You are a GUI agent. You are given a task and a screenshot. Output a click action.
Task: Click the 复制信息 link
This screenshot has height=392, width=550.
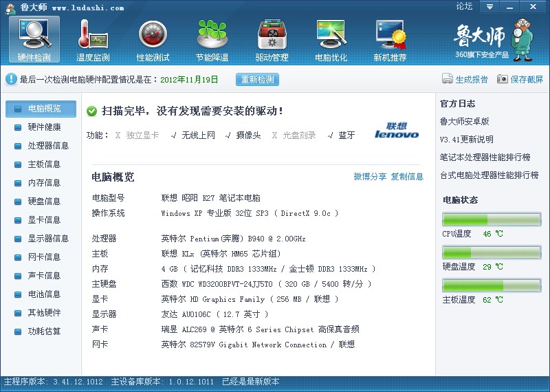tap(407, 177)
